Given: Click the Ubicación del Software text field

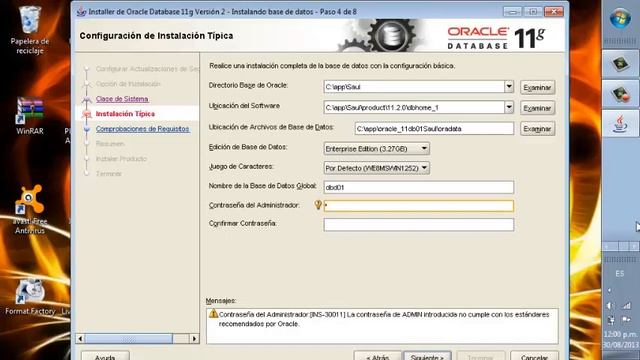Looking at the screenshot, I should pos(414,107).
